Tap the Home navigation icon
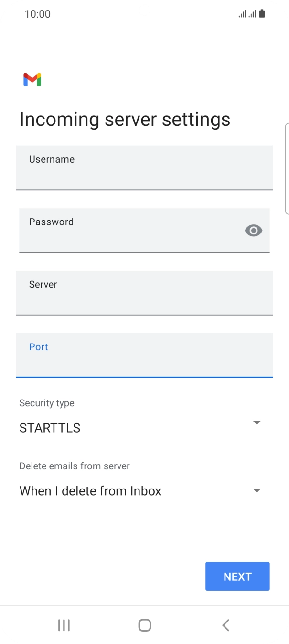This screenshot has height=644, width=289. (x=144, y=625)
